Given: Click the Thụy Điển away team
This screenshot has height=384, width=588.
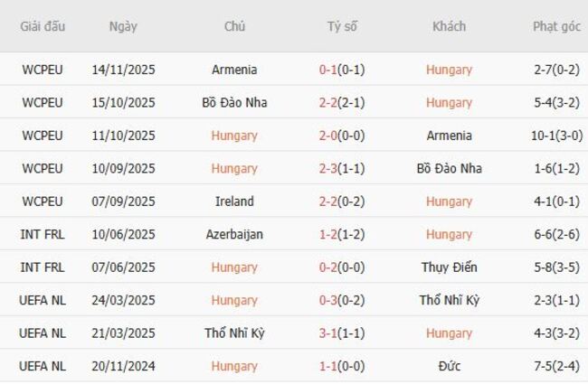Looking at the screenshot, I should tap(449, 267).
